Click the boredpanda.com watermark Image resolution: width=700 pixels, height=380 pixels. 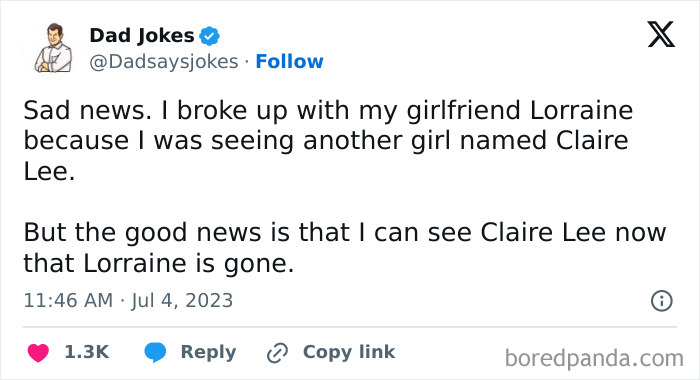594,359
